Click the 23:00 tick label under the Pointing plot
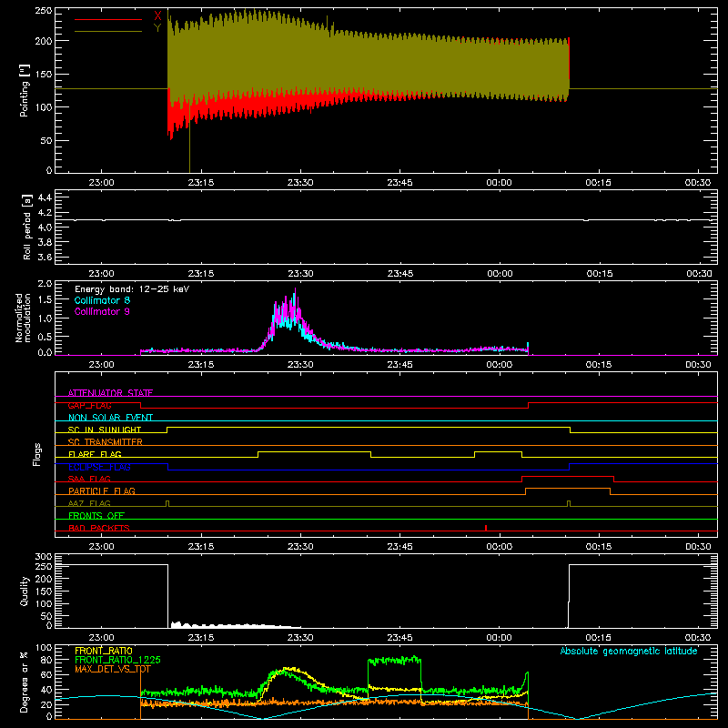728x728 pixels. coord(101,183)
